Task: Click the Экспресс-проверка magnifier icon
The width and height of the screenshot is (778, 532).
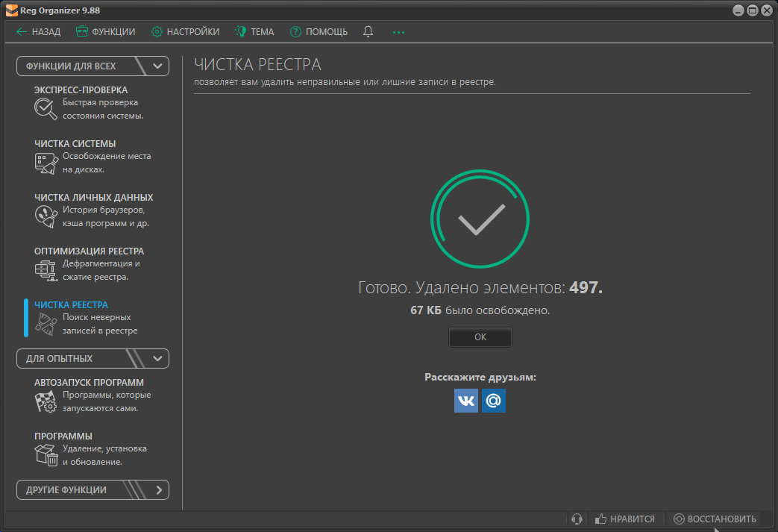Action: point(46,109)
